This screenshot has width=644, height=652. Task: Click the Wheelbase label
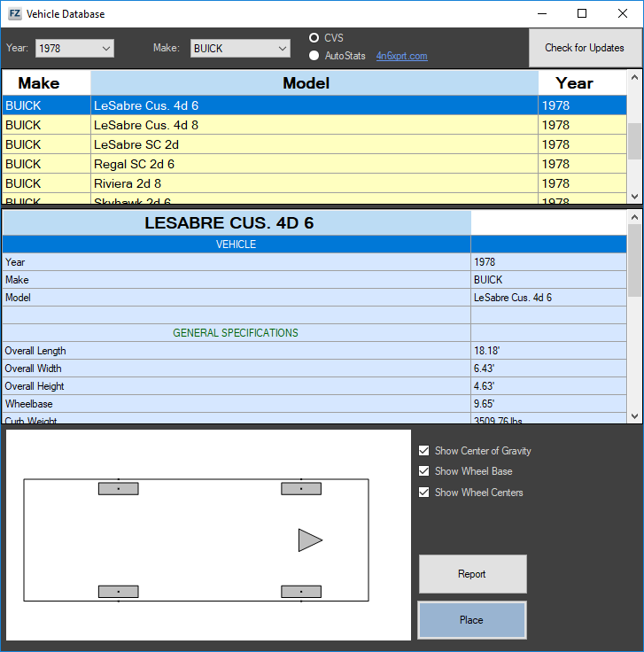tap(28, 404)
